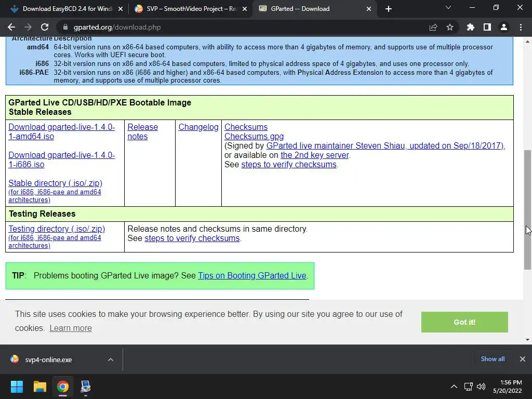Screen dimensions: 532x399
Task: Open the Extensions puzzle icon
Action: pos(470,27)
